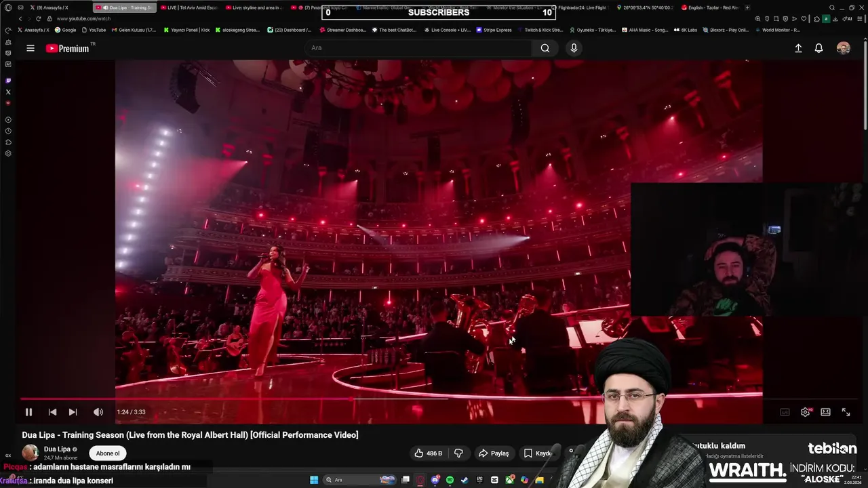Open World Monitor bookmark
The height and width of the screenshot is (488, 868).
777,30
